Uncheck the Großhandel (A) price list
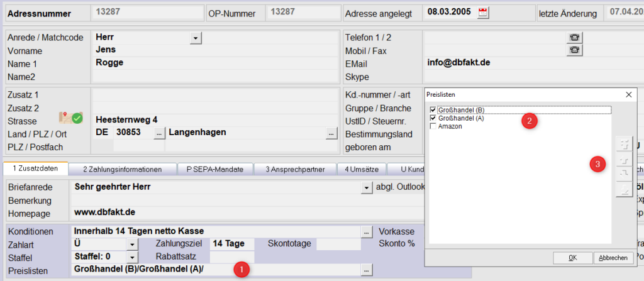 [433, 118]
